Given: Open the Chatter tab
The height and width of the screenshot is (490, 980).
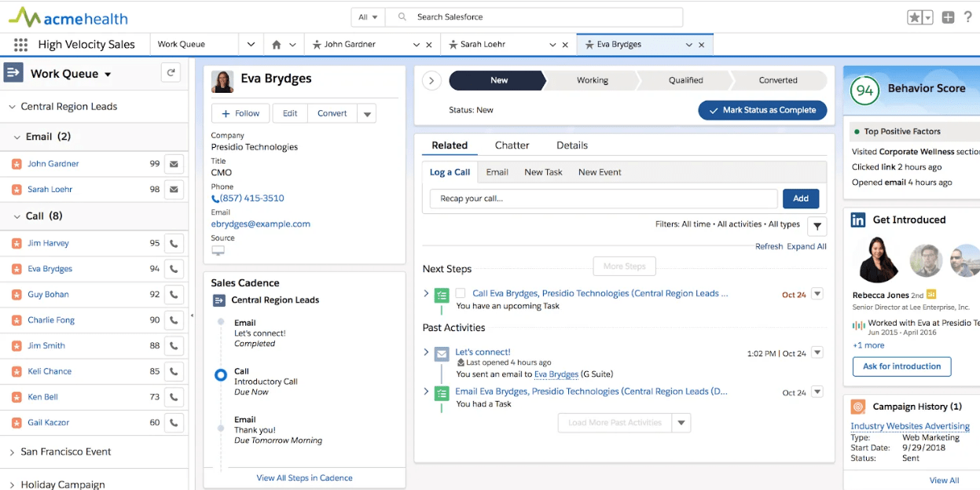Looking at the screenshot, I should point(512,146).
